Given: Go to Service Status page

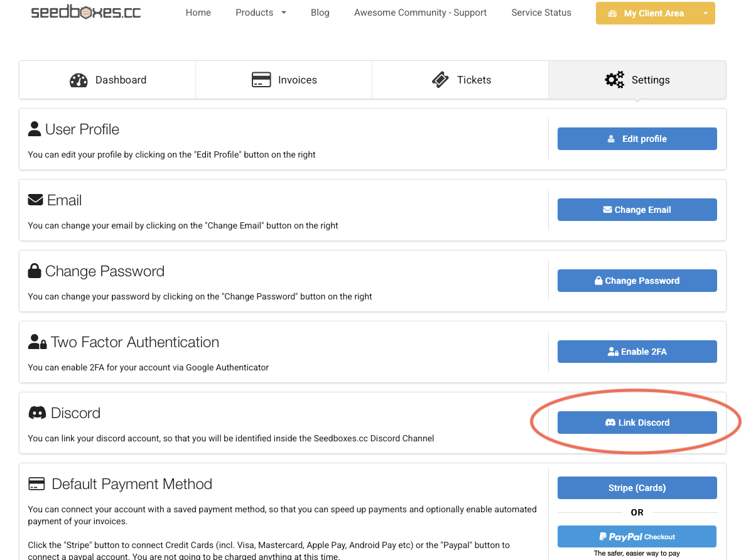Looking at the screenshot, I should point(541,13).
